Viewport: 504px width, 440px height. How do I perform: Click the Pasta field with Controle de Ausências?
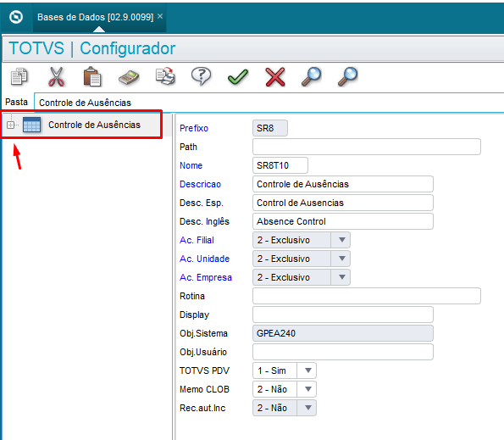pyautogui.click(x=269, y=103)
